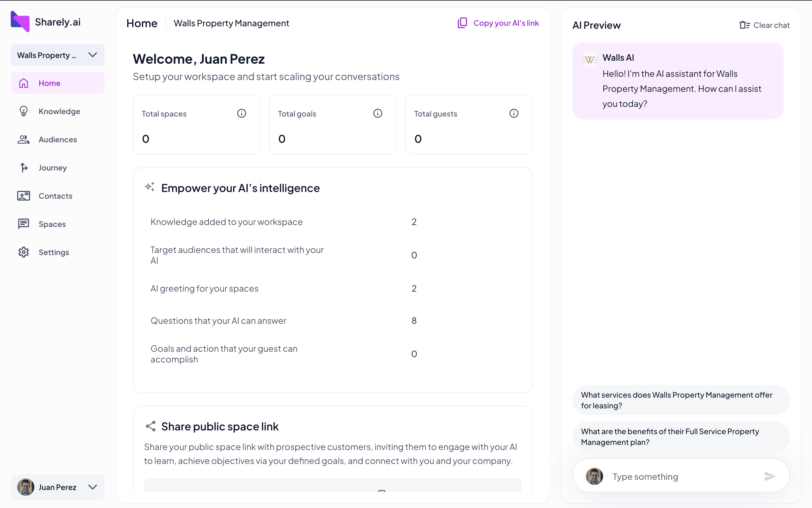The width and height of the screenshot is (812, 508).
Task: Click the user avatar in chat input
Action: click(594, 476)
